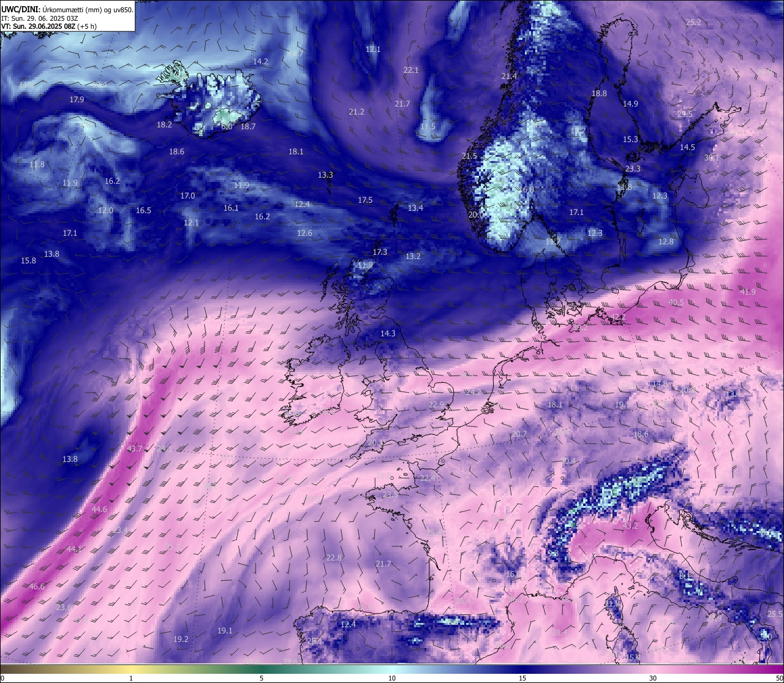Click the 29.5 value label
Viewport: 784px width, 683px height.
(685, 115)
